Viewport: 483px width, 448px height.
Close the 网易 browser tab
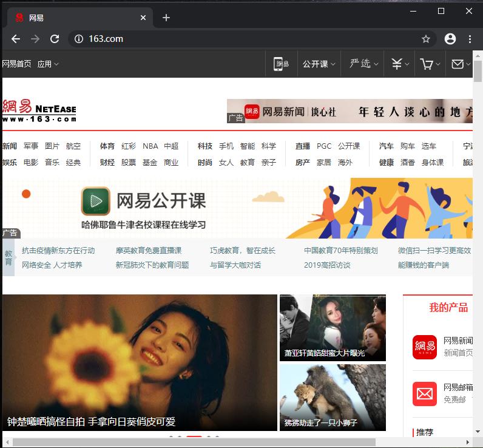(143, 18)
